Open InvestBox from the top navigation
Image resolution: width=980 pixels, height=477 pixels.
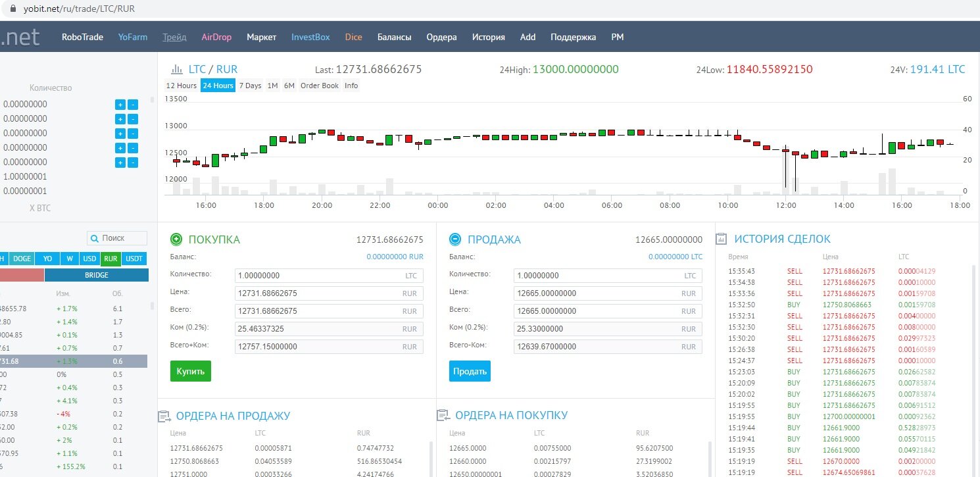[310, 37]
